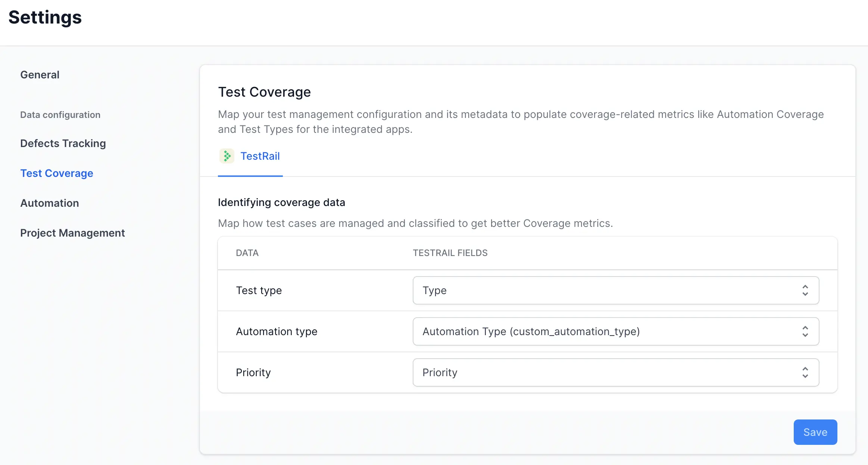Click the Test type row label

(x=259, y=290)
